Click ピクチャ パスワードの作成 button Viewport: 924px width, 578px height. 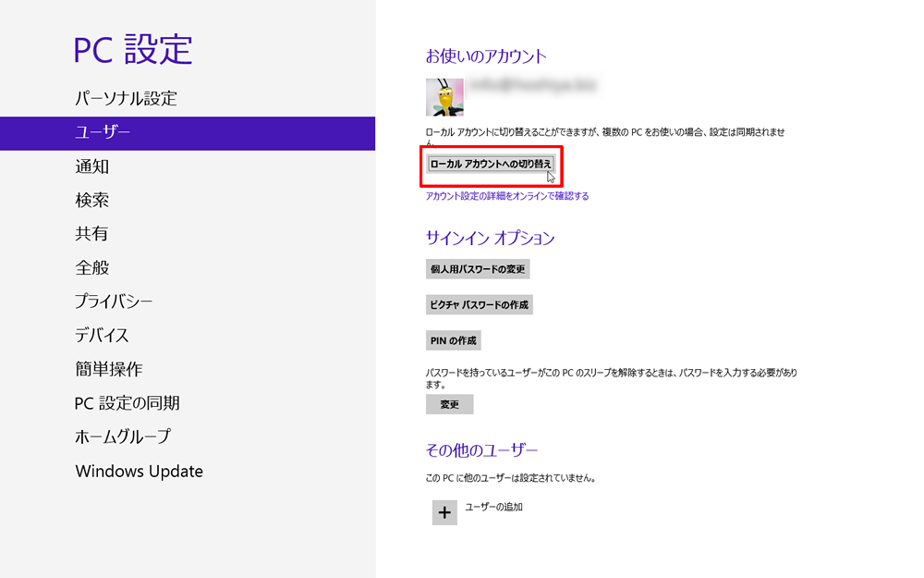pyautogui.click(x=479, y=305)
